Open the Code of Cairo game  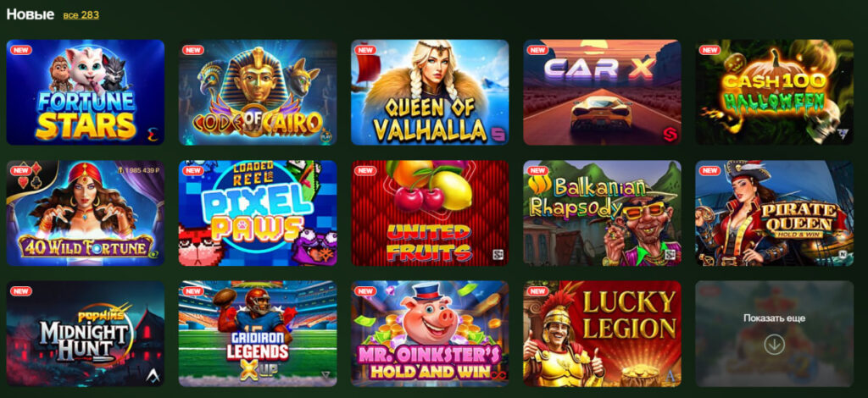[x=258, y=92]
